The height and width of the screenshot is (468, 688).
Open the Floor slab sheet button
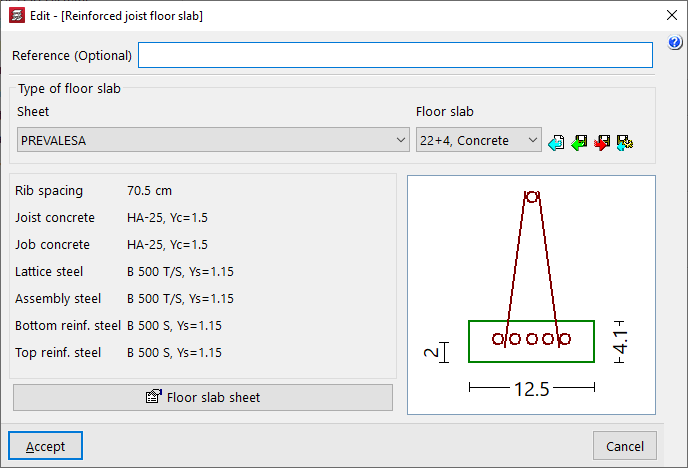203,397
